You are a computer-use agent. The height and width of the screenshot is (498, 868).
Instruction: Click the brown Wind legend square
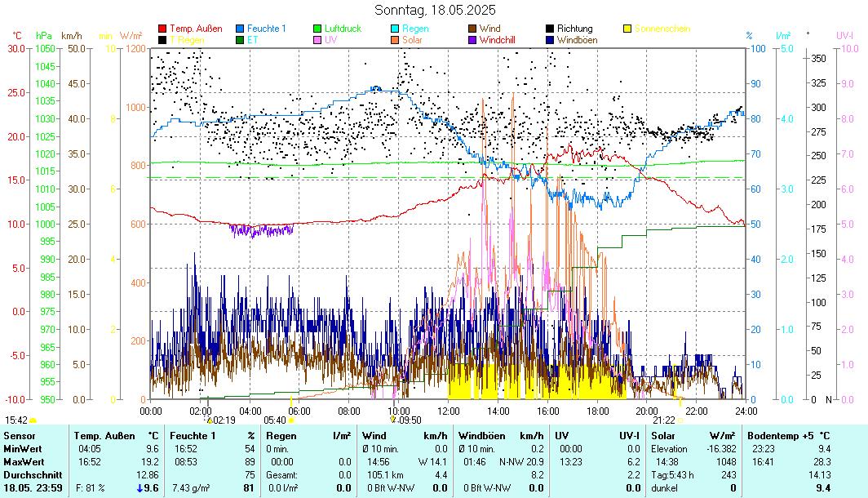click(473, 29)
